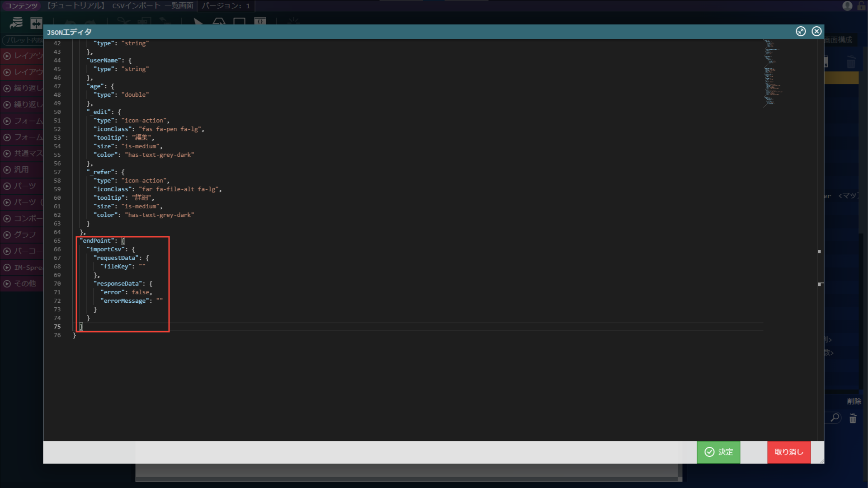
Task: Click the editor's vertical scrollbar track
Action: pyautogui.click(x=821, y=239)
